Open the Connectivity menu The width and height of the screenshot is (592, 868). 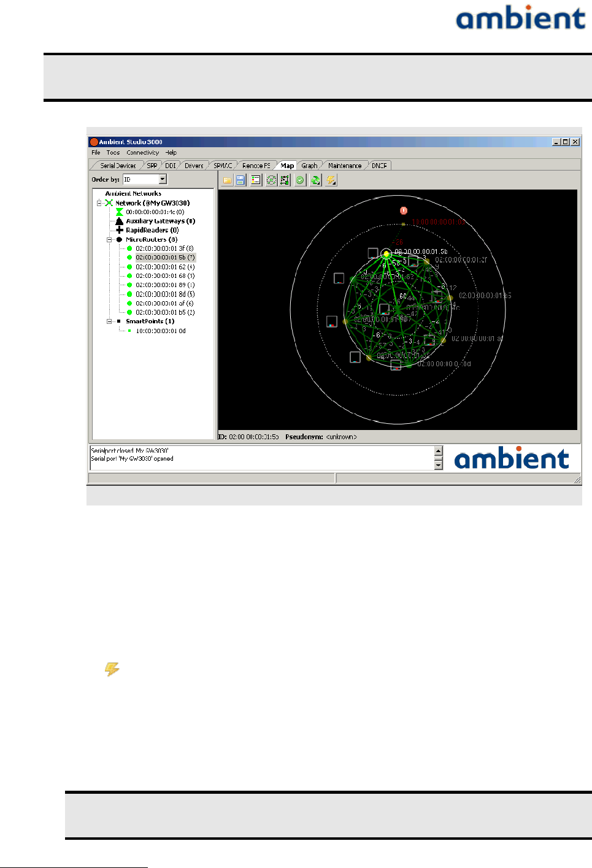coord(142,153)
